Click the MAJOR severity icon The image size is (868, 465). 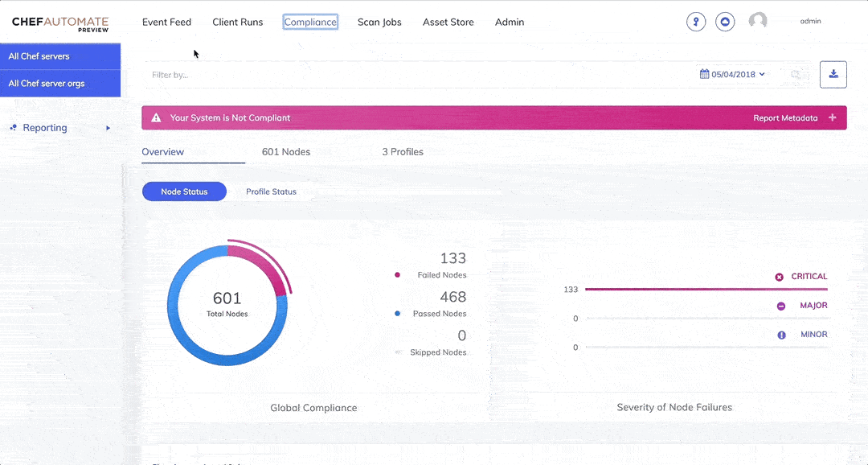click(781, 305)
